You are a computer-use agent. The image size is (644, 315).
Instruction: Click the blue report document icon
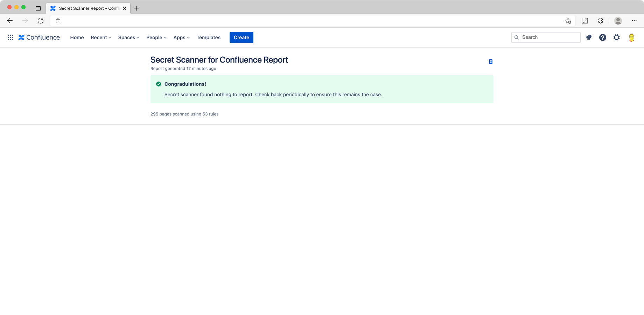pyautogui.click(x=491, y=62)
